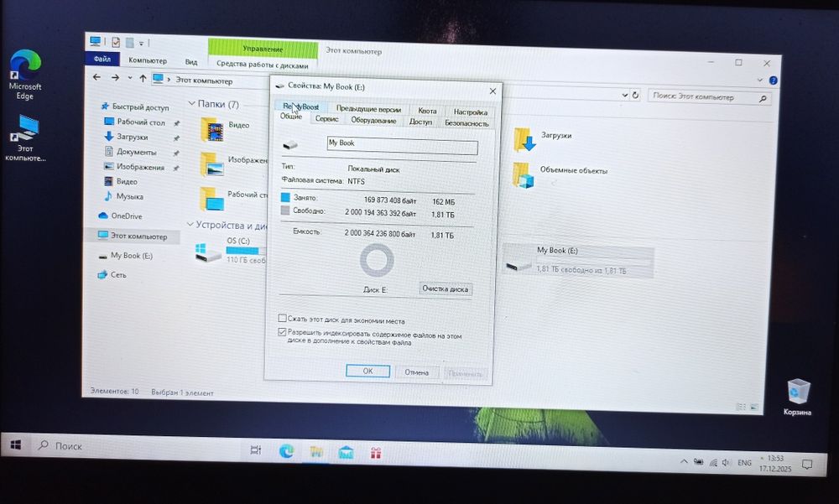
Task: Click the network tray icon
Action: point(712,462)
